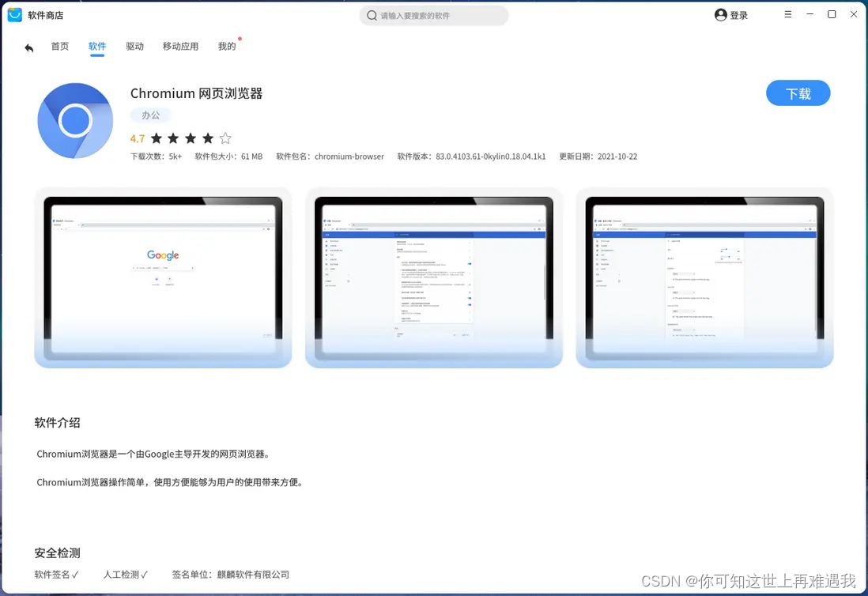Click the 下载次数 5k+ text
Viewport: 868px width, 596px height.
[156, 157]
